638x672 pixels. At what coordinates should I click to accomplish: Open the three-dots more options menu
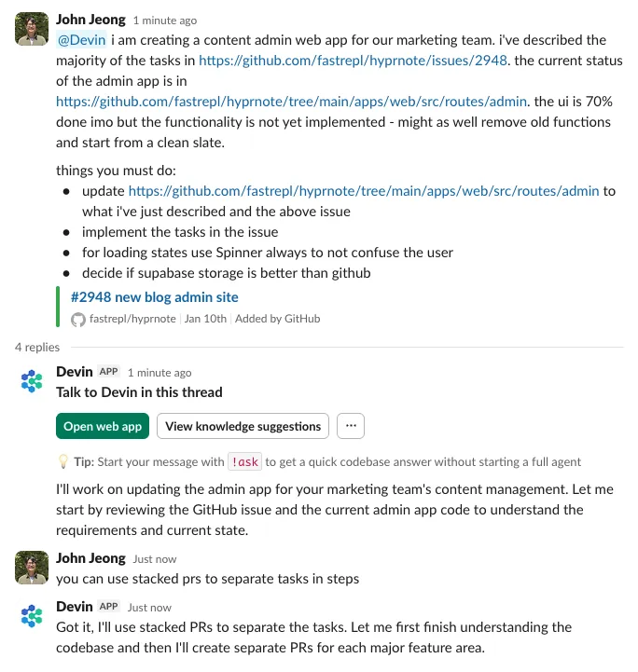tap(351, 426)
